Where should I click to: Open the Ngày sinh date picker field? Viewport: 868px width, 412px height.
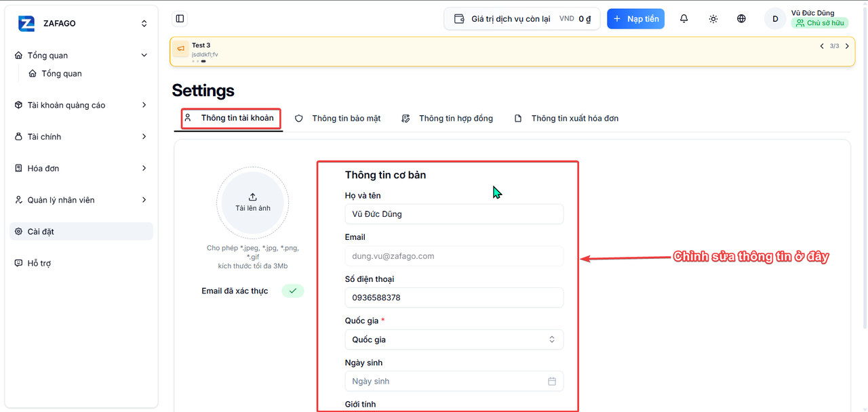454,381
